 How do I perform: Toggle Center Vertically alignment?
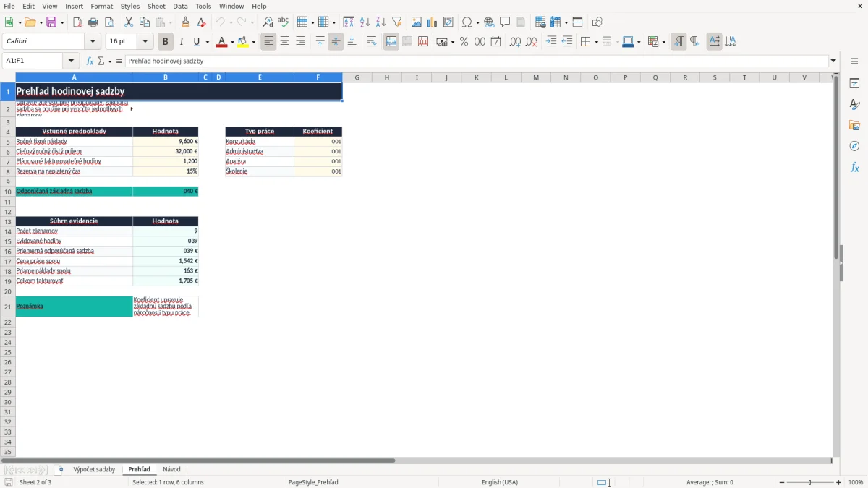pyautogui.click(x=336, y=42)
